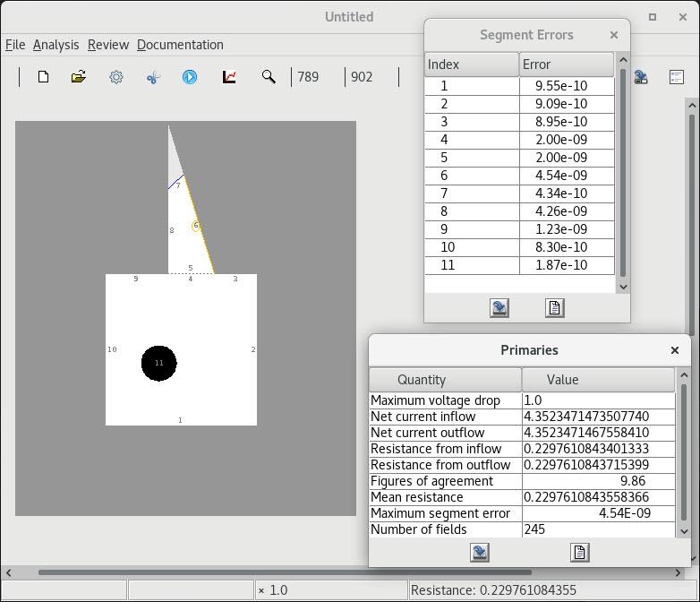Run the analysis with the blue play icon

tap(190, 77)
